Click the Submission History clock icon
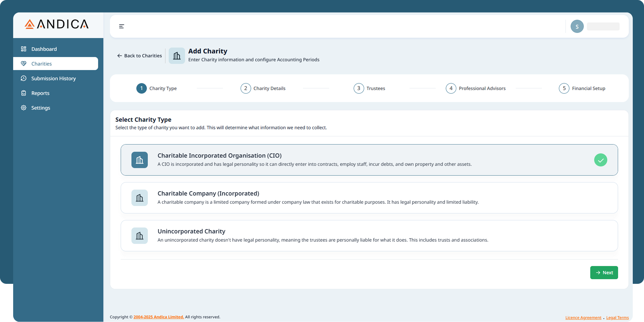The image size is (644, 322). [x=23, y=79]
